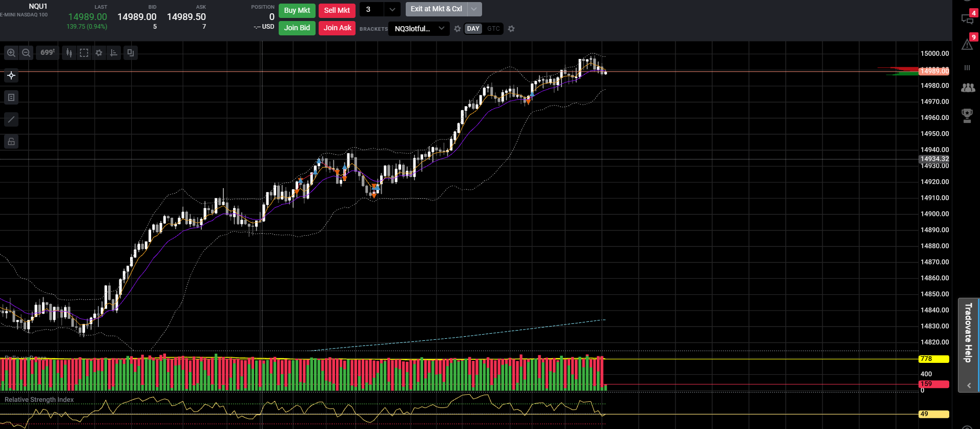Screen dimensions: 980x429
Task: Click the Relative Strength Index label
Action: tap(39, 400)
